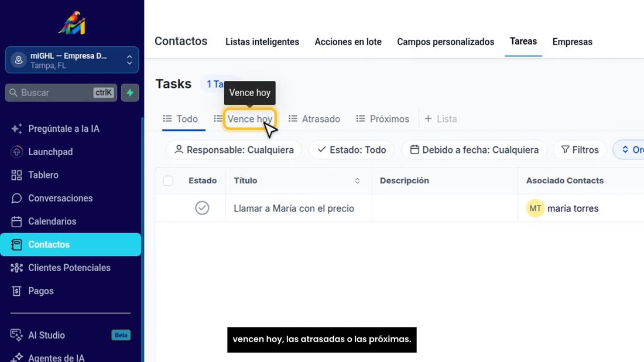Sort by Título column arrows
The height and width of the screenshot is (362, 644).
tap(357, 181)
